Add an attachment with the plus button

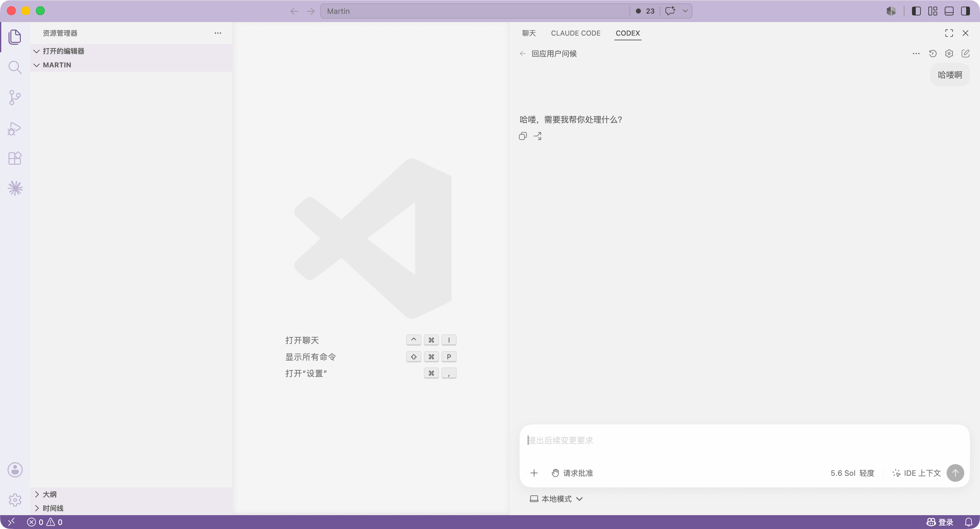534,473
